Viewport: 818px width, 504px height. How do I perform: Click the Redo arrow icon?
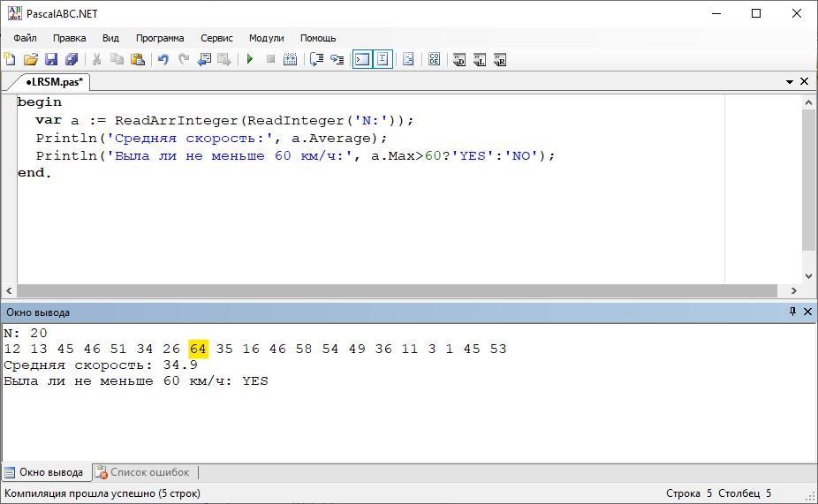[x=184, y=59]
